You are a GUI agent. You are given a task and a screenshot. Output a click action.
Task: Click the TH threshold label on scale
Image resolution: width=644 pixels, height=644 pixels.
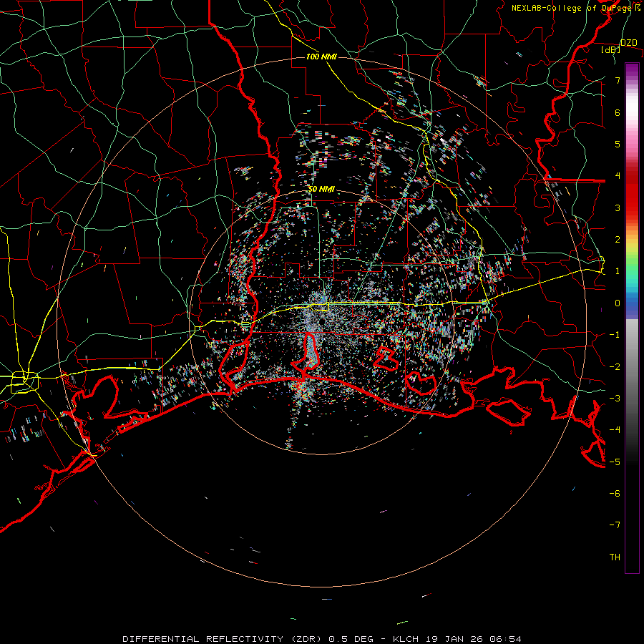(615, 557)
